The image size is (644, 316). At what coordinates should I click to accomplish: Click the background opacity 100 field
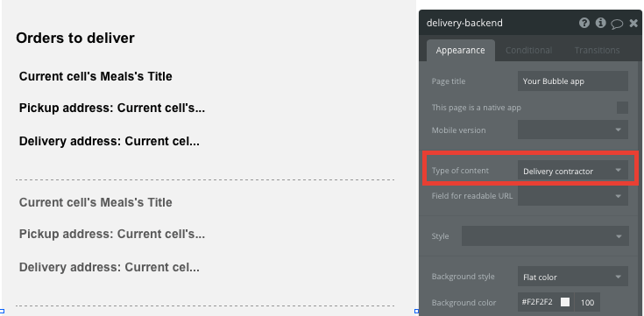587,303
